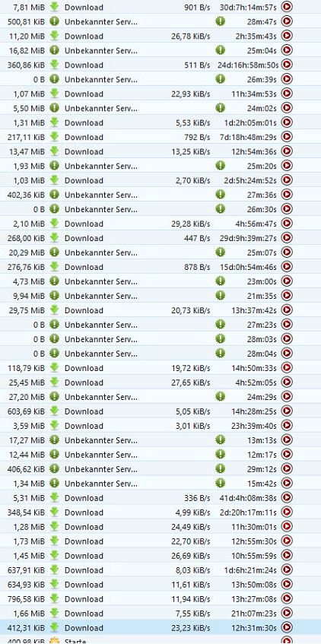
Task: Click the red play button on the 7,81 MiB row
Action: pyautogui.click(x=287, y=7)
